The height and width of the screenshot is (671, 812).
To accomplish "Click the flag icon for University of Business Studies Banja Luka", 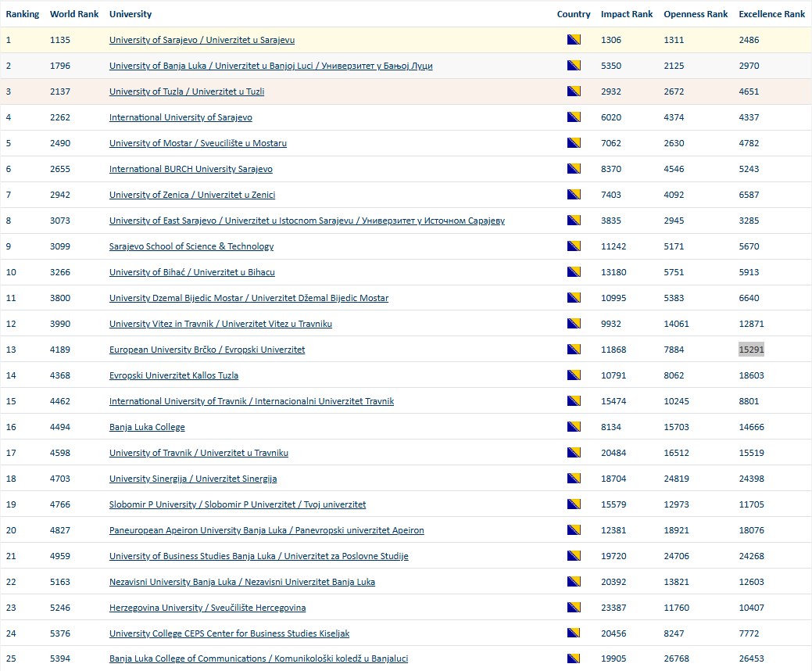I will (x=574, y=555).
